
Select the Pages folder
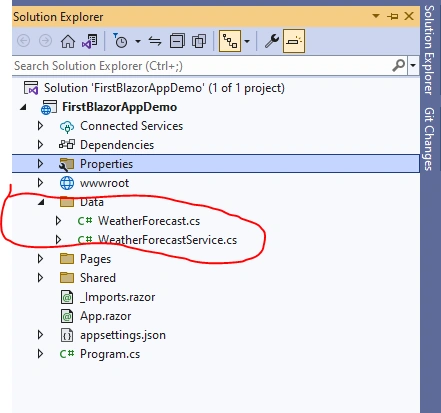[95, 259]
